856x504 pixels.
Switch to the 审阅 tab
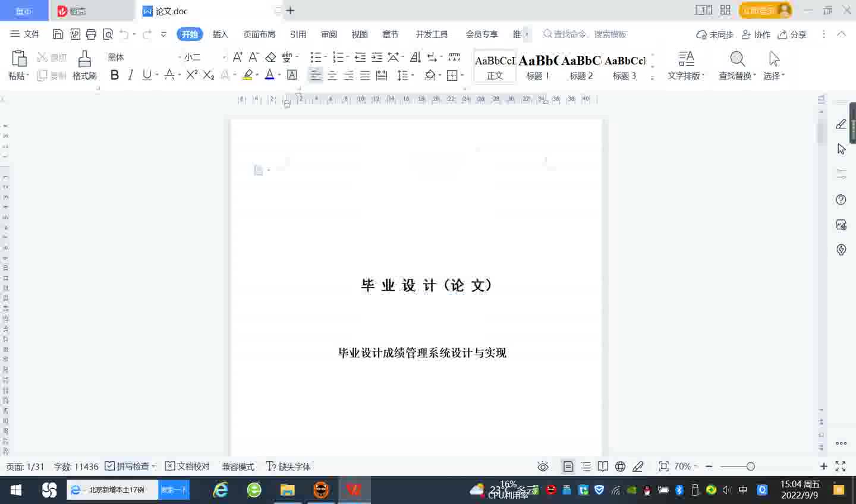[x=329, y=34]
